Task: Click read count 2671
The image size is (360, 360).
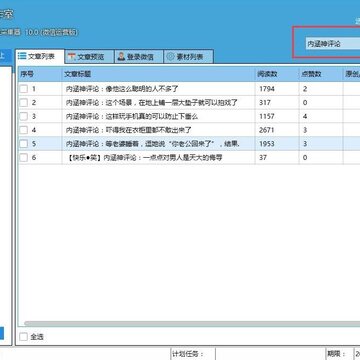Action: coord(267,130)
